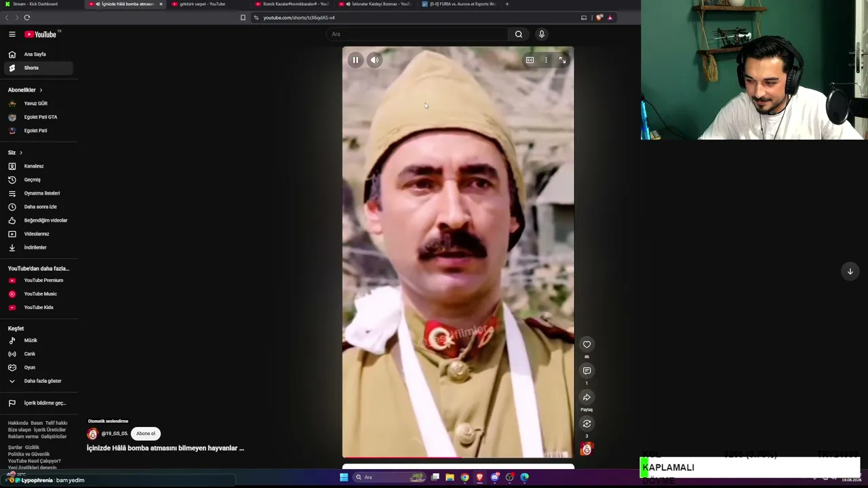The width and height of the screenshot is (868, 488).
Task: Open Oynatma listeleri
Action: point(39,193)
